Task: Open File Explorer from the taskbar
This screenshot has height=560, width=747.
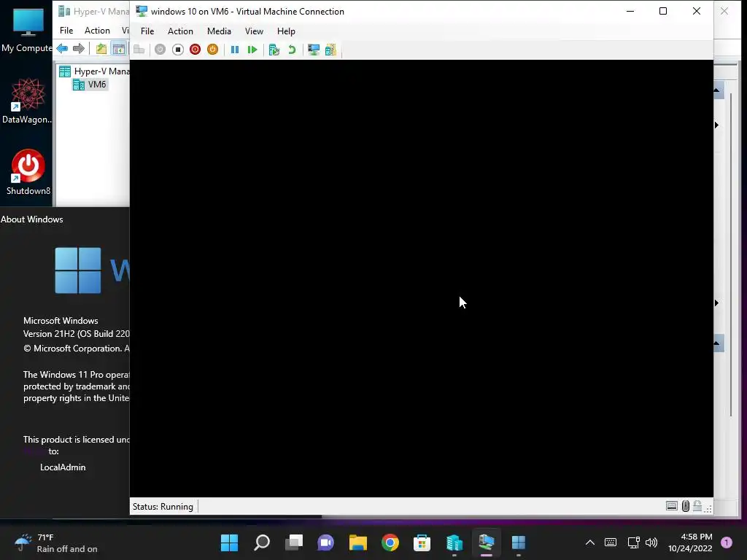Action: 357,542
